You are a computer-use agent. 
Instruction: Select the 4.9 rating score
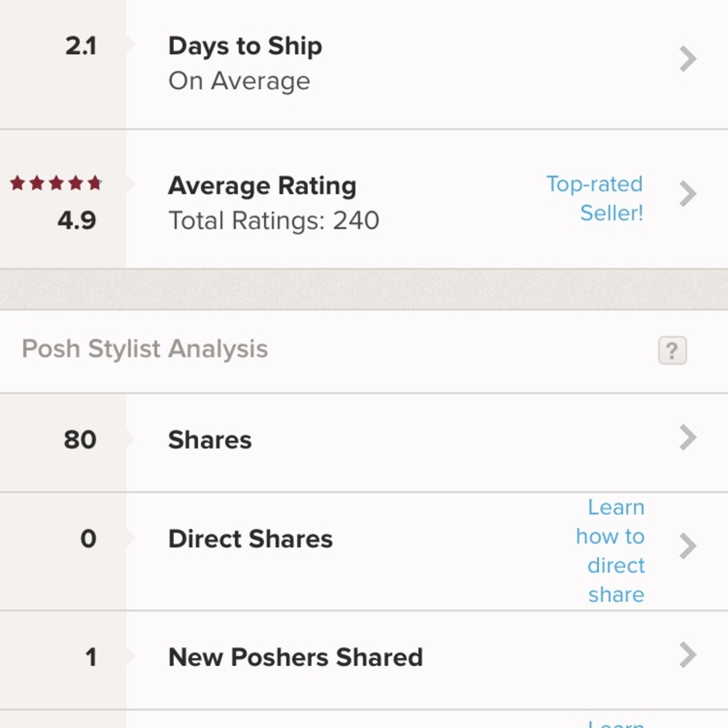click(75, 221)
